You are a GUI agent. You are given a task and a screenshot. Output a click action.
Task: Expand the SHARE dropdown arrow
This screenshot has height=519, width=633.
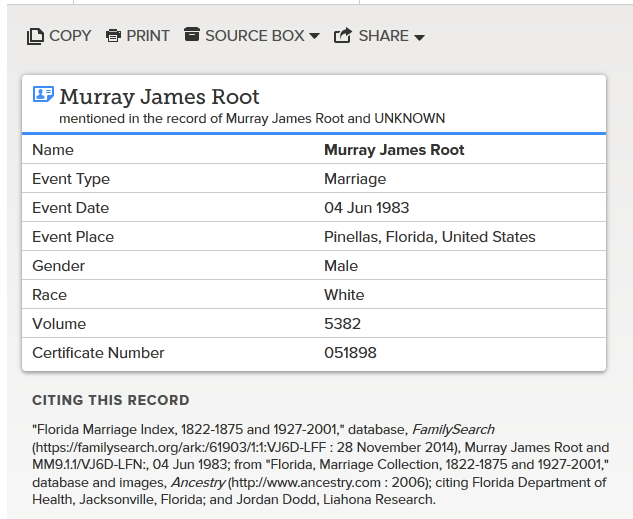[x=419, y=37]
